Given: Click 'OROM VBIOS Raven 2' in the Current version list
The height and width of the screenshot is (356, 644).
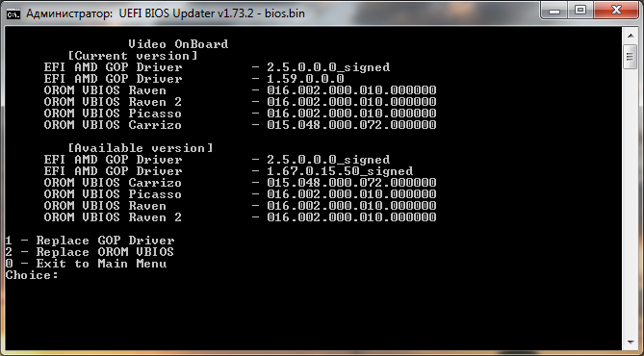Looking at the screenshot, I should [113, 102].
